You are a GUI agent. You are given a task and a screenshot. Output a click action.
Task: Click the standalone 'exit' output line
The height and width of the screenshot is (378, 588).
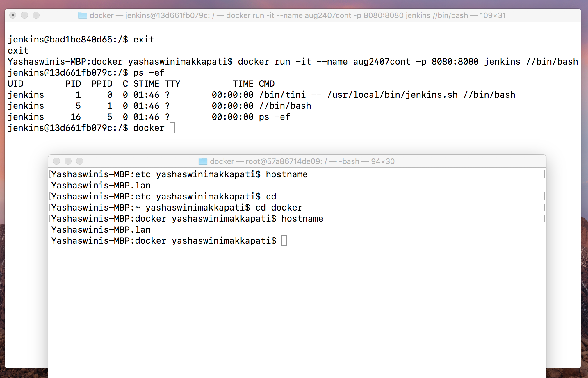18,51
